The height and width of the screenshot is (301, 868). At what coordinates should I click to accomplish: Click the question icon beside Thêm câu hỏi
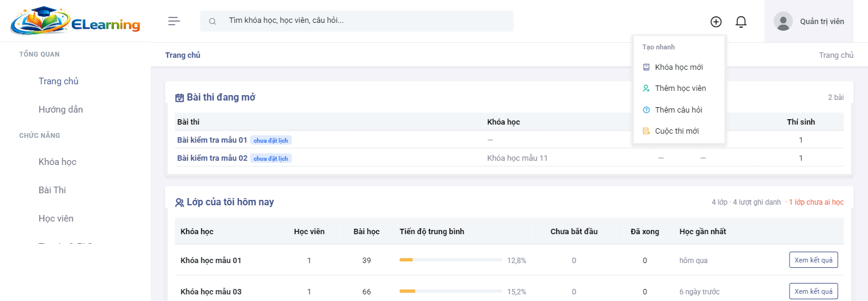point(646,110)
